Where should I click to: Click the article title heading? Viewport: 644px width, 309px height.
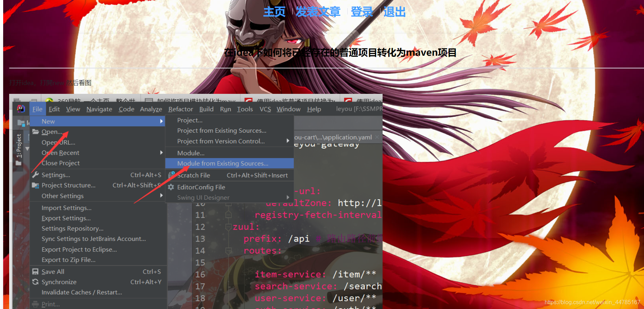coord(340,53)
